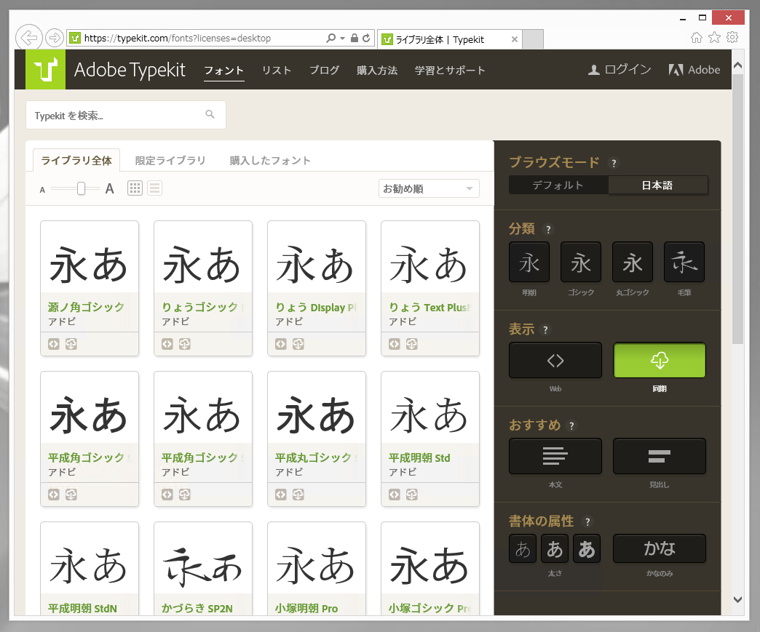Click the browser address bar URL

[177, 38]
